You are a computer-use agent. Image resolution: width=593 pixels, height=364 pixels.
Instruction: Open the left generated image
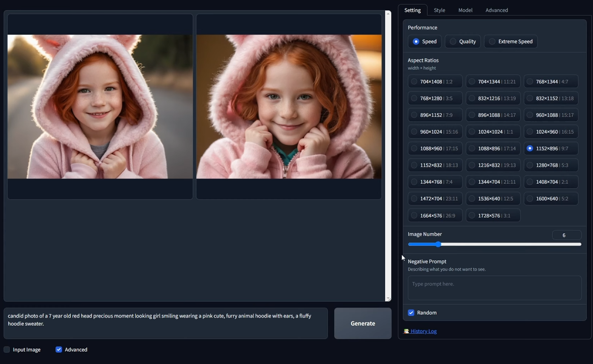[x=100, y=107]
